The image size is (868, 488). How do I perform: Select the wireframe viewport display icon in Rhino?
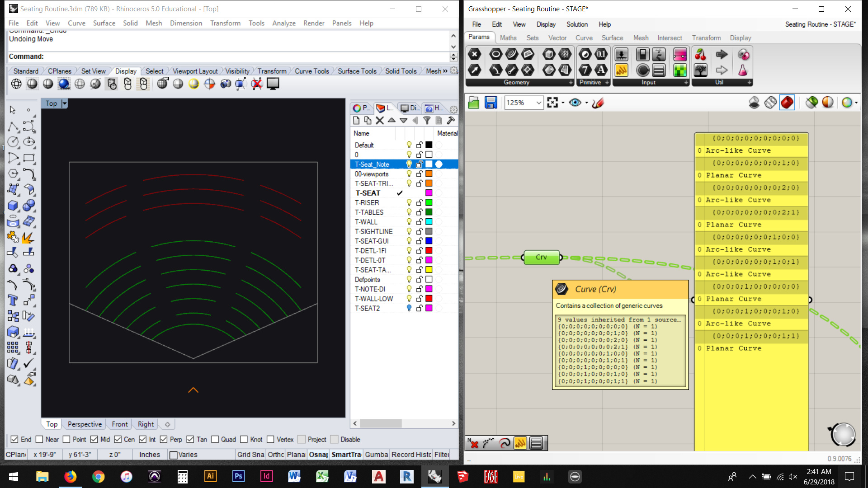click(x=16, y=84)
